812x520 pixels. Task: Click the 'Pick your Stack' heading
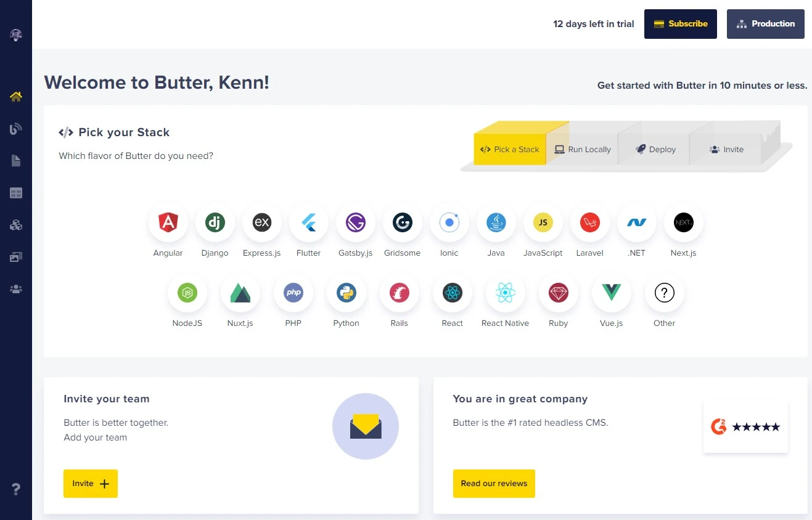(124, 132)
